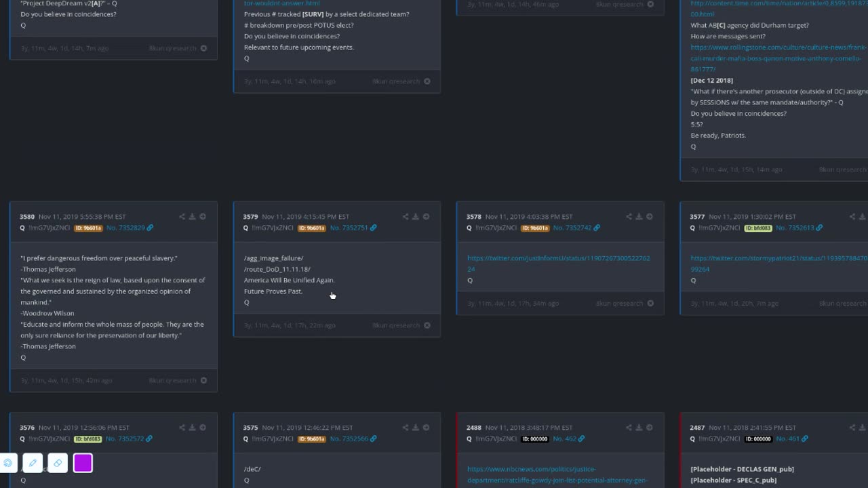Click text "/deC/" in post 3575
The width and height of the screenshot is (868, 488).
pos(252,469)
